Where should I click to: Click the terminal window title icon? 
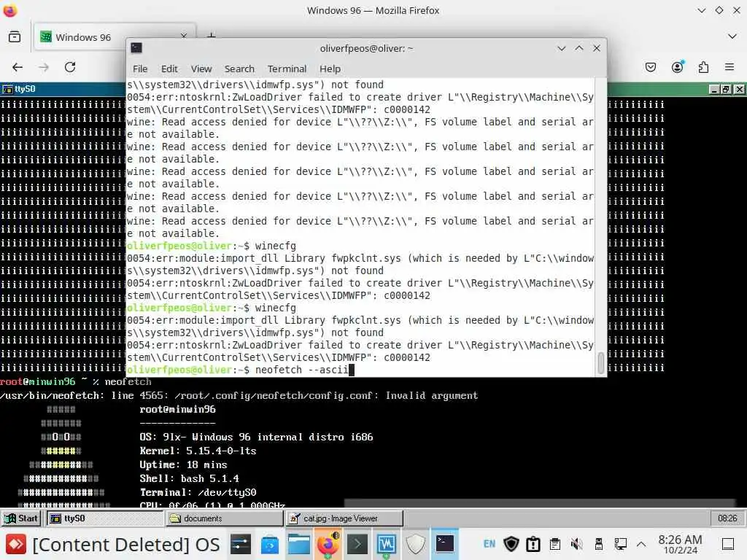(136, 48)
